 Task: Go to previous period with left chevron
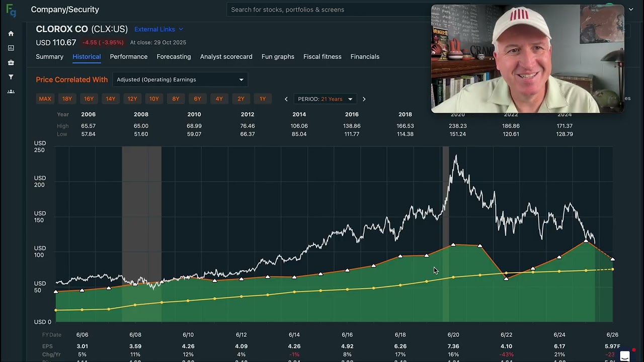tap(286, 99)
